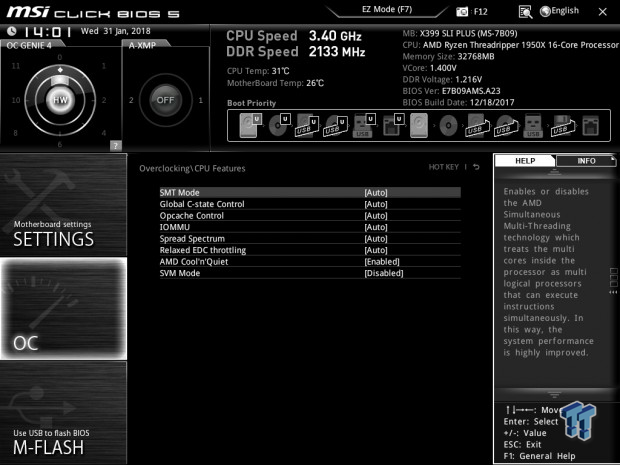Click the BIOS Ver E7B09AMS.A23 text
This screenshot has height=465, width=620.
point(451,91)
